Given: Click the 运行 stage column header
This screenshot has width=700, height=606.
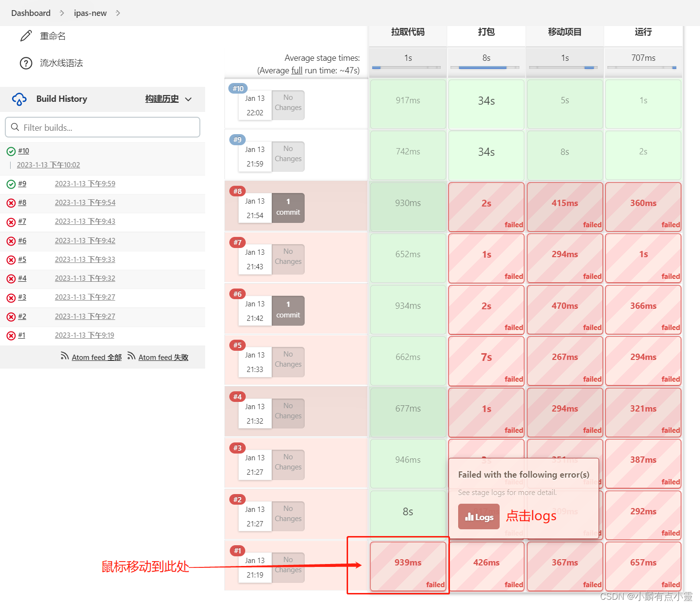Looking at the screenshot, I should pos(644,32).
